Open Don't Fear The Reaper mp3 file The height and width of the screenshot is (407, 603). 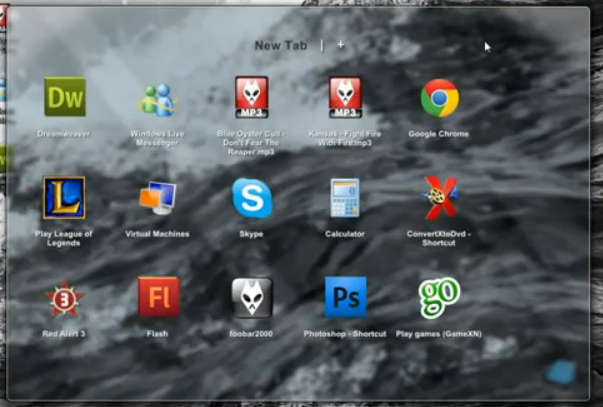click(252, 97)
